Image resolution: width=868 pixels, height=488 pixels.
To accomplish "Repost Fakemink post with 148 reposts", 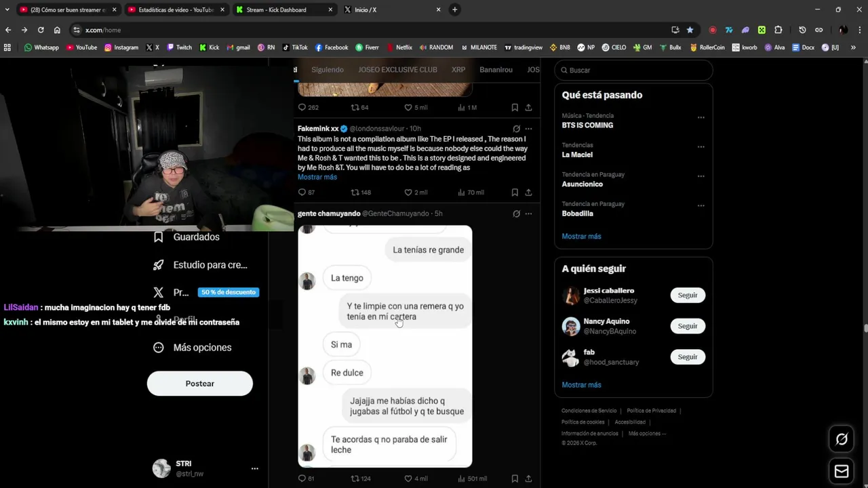I will click(355, 192).
